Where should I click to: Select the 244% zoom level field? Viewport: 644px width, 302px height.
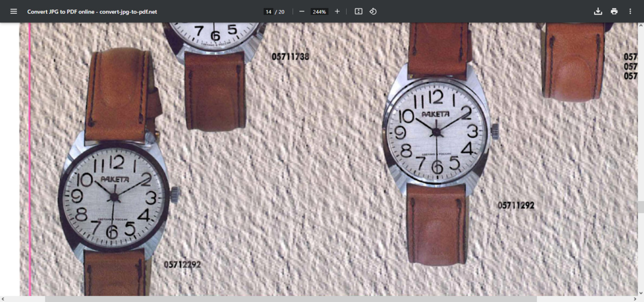click(x=319, y=12)
